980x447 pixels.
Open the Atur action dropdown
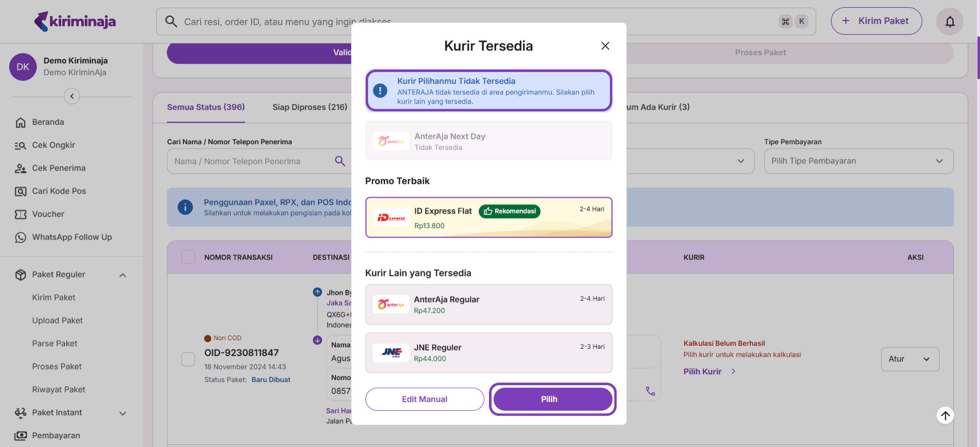tap(910, 359)
